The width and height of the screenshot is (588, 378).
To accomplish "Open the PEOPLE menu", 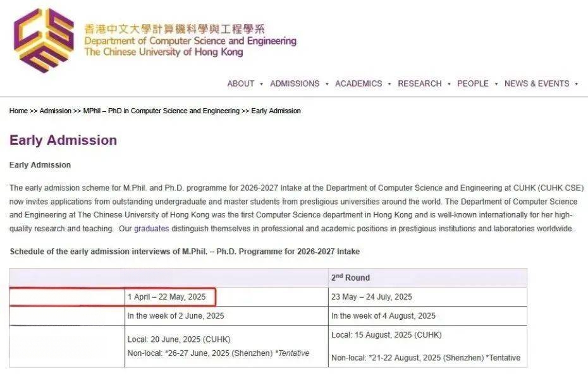I will (x=473, y=83).
